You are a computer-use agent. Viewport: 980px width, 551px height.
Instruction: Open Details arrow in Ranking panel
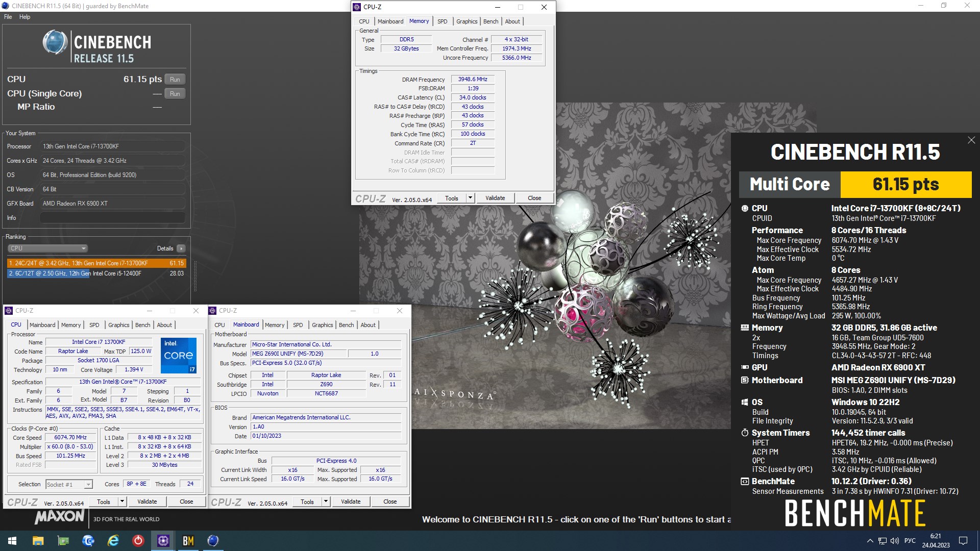[x=181, y=248]
